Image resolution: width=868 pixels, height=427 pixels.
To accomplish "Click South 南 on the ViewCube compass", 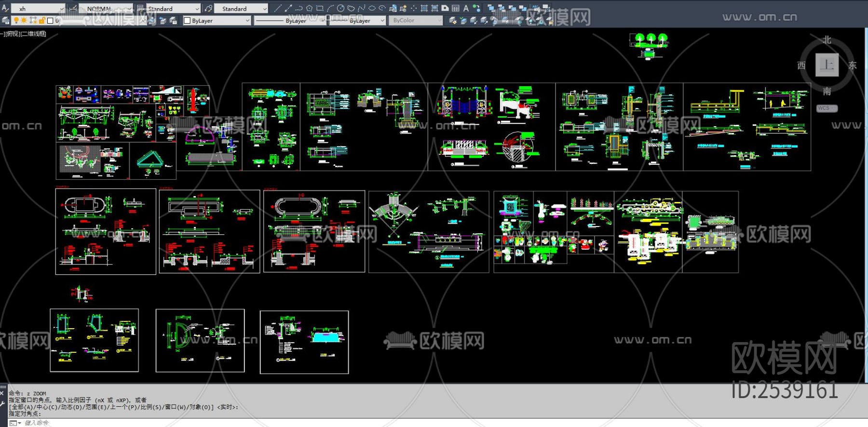I will pos(827,91).
